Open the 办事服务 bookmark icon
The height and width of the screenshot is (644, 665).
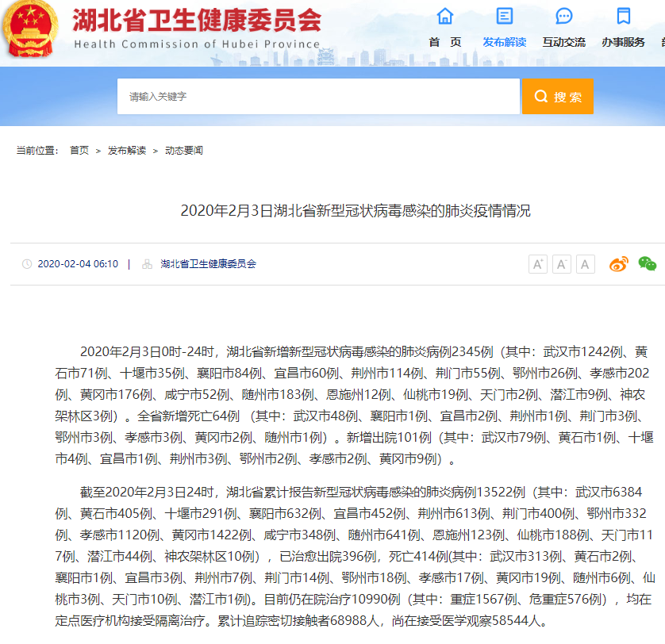[624, 17]
